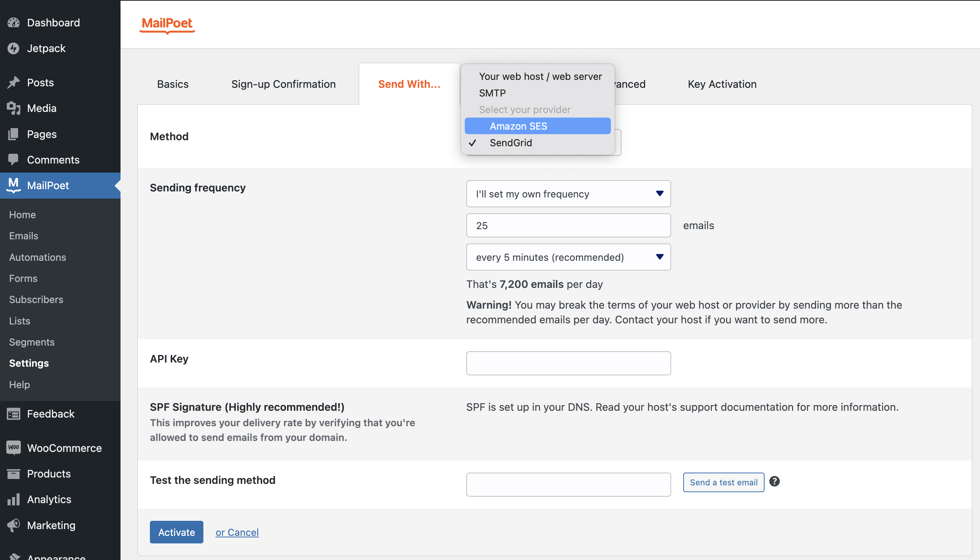Open the Posts pushpin icon
This screenshot has width=980, height=560.
tap(14, 83)
